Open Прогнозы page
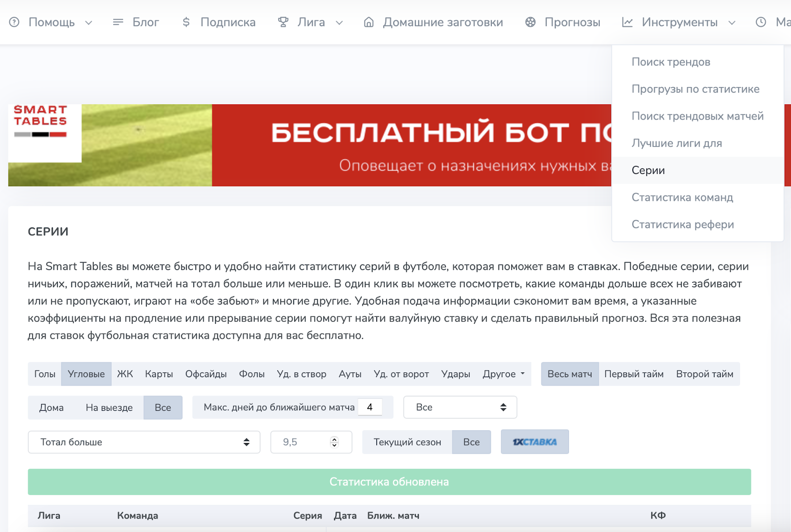Image resolution: width=791 pixels, height=532 pixels. [x=572, y=22]
